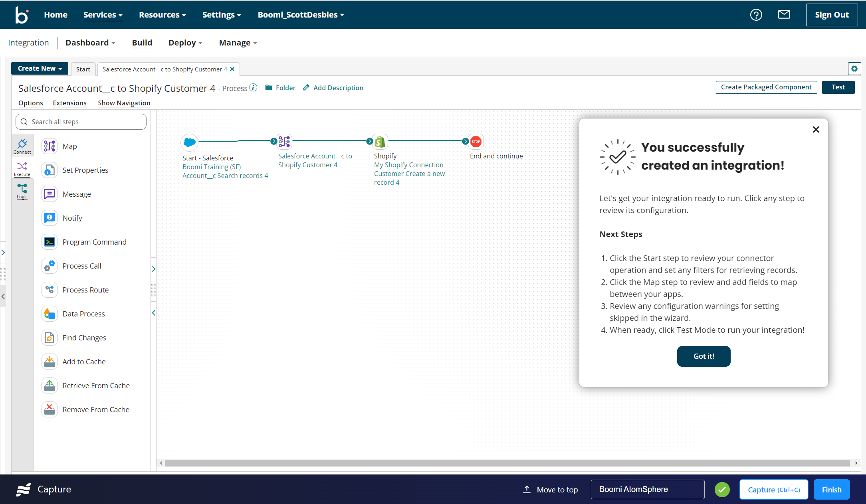Click the Map step icon in sidebar
866x504 pixels.
click(49, 145)
